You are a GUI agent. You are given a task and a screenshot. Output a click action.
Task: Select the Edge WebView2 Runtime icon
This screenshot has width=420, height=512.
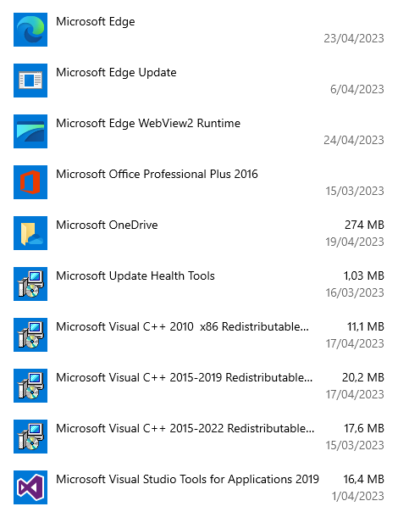[30, 131]
